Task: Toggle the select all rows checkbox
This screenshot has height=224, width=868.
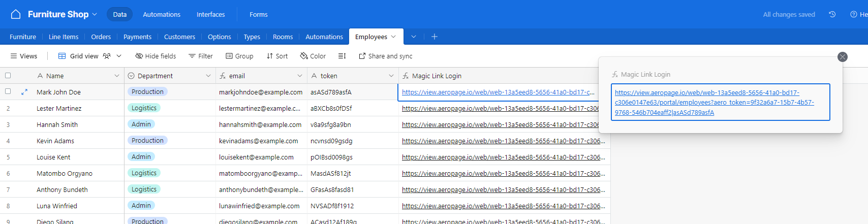Action: (8, 76)
